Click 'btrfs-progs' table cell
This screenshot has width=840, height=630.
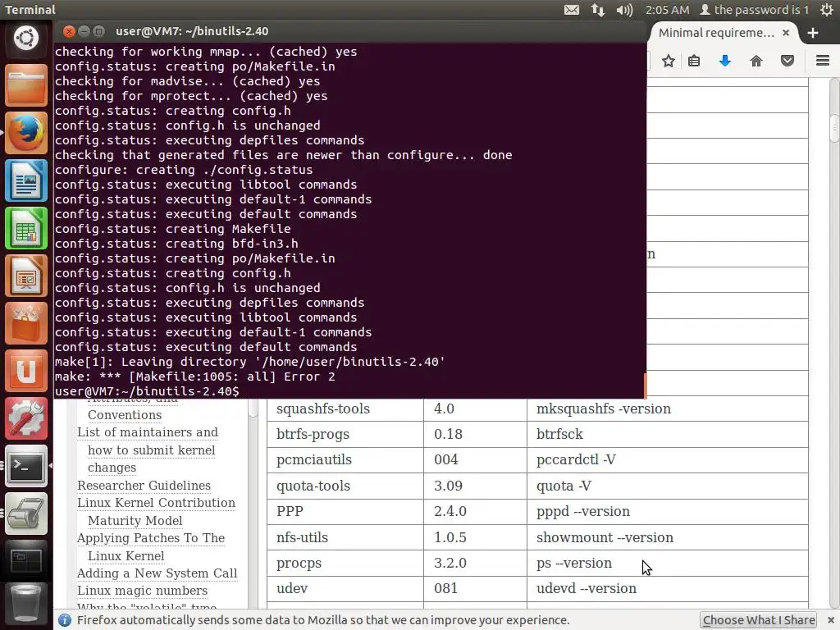(345, 435)
